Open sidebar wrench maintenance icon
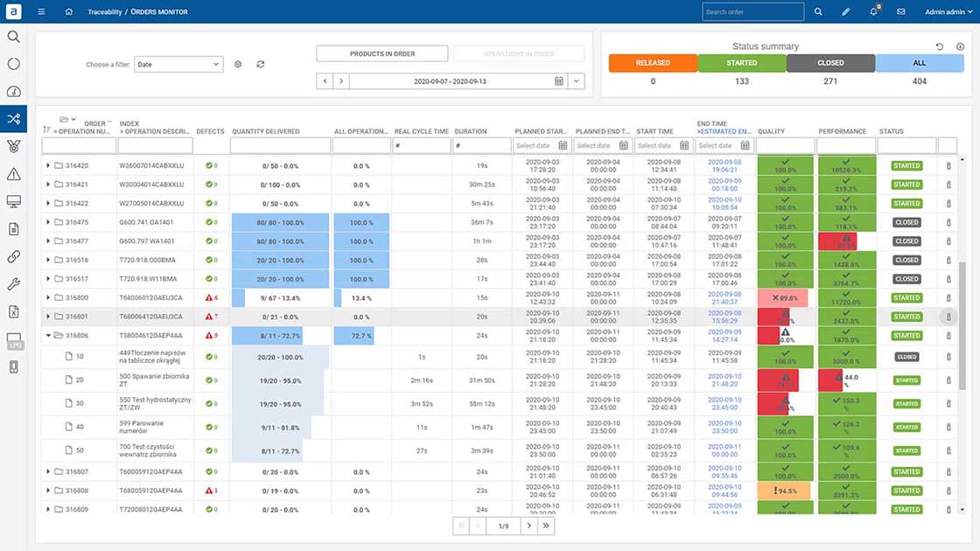Screen dimensions: 980x551 coord(13,284)
